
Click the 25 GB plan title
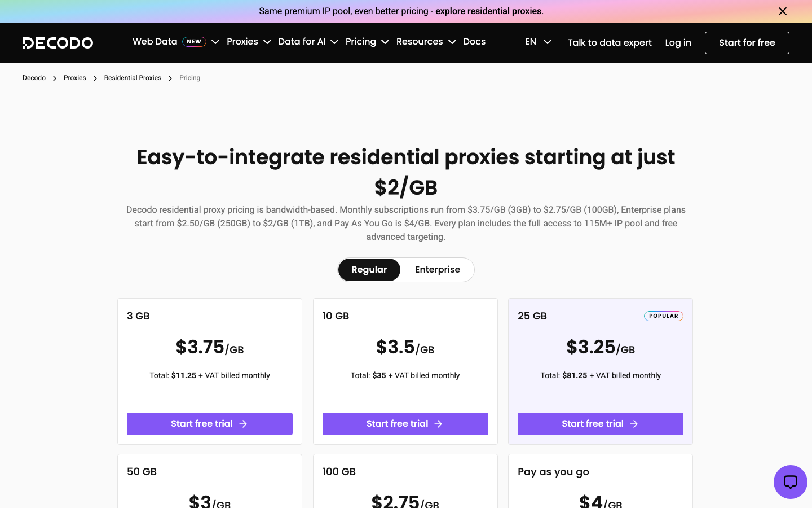click(x=532, y=316)
